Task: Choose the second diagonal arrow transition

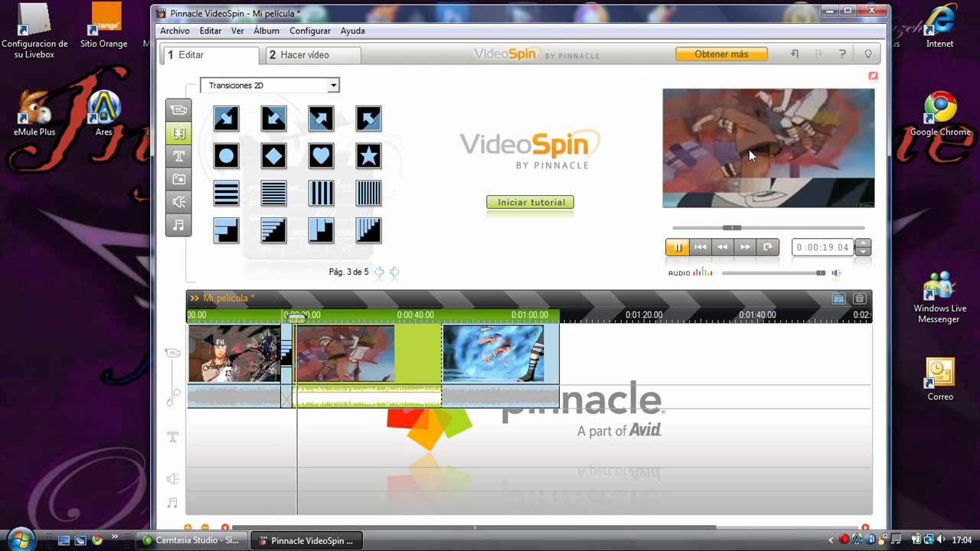Action: 273,119
